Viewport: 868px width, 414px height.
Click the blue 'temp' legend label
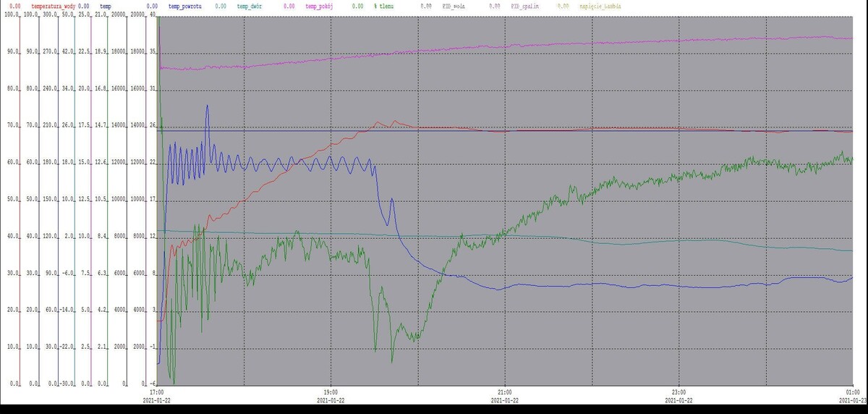click(x=106, y=6)
